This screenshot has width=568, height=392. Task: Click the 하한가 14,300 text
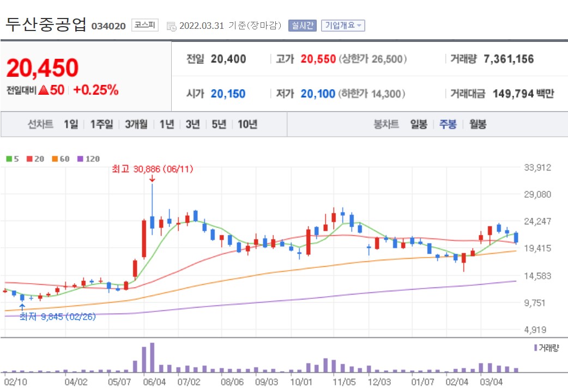[x=371, y=94]
